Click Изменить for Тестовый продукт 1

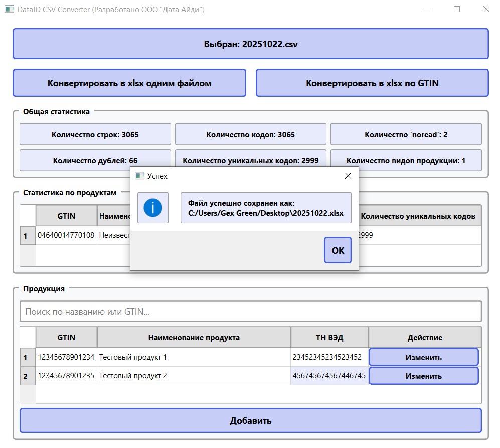tap(424, 357)
